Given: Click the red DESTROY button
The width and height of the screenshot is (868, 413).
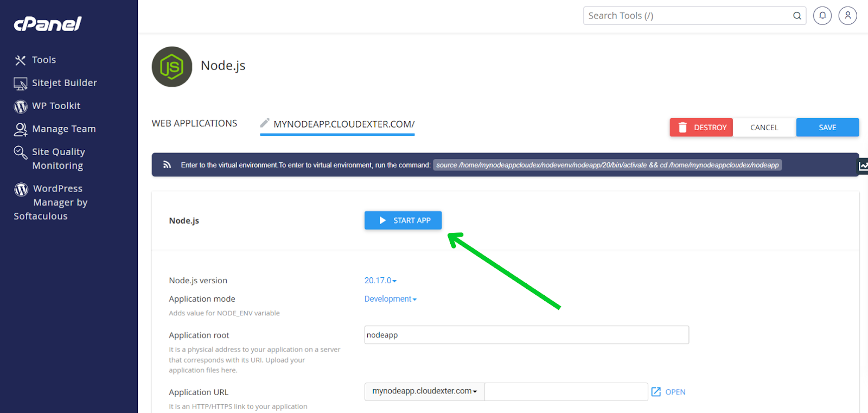Looking at the screenshot, I should [x=701, y=128].
